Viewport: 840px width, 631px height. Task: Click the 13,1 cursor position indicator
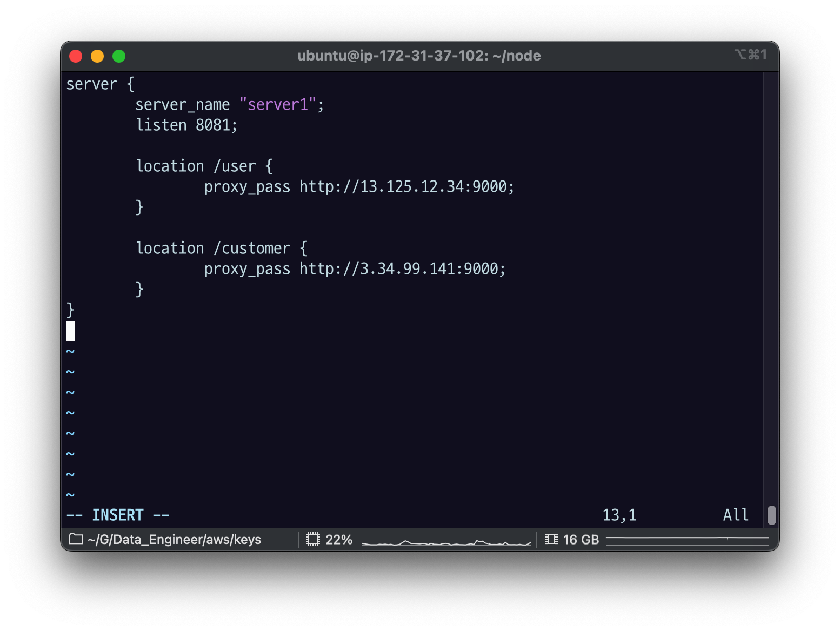tap(619, 515)
